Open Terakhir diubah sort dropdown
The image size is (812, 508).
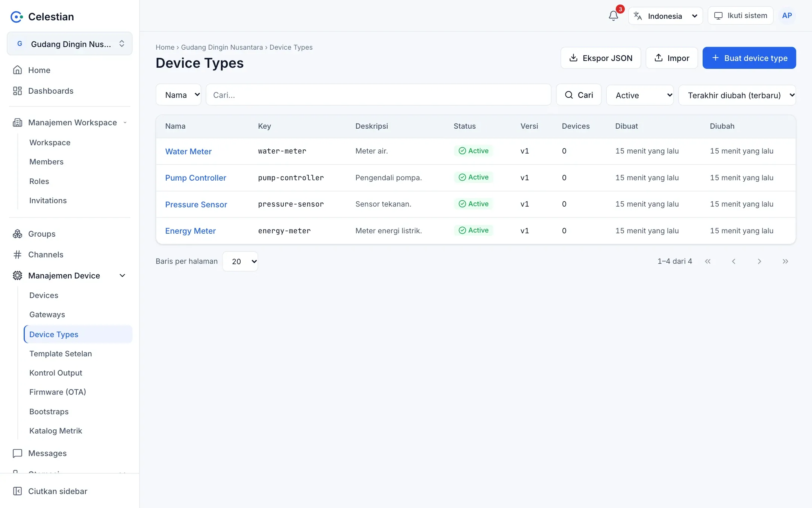click(737, 95)
